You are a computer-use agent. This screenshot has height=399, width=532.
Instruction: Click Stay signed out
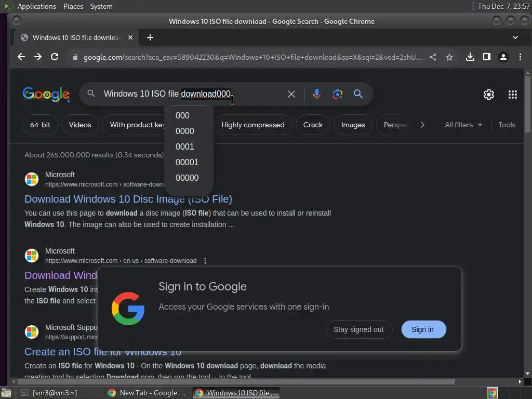(x=359, y=329)
